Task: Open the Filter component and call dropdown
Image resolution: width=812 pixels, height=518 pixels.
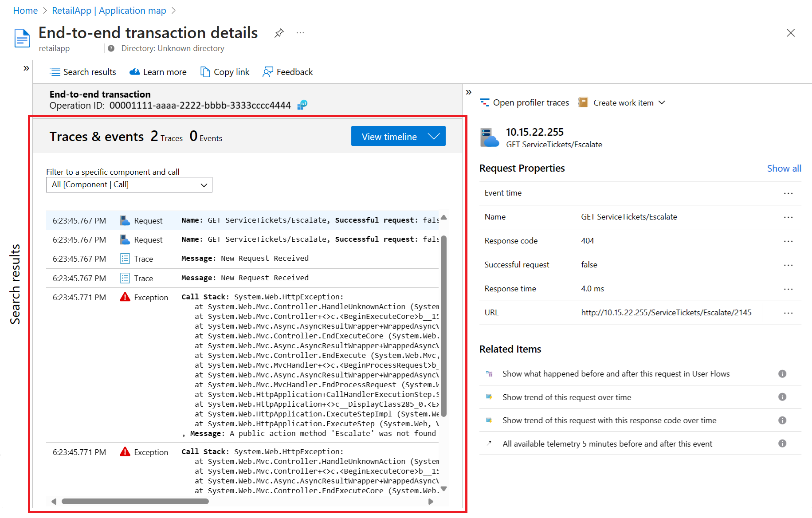Action: 129,185
